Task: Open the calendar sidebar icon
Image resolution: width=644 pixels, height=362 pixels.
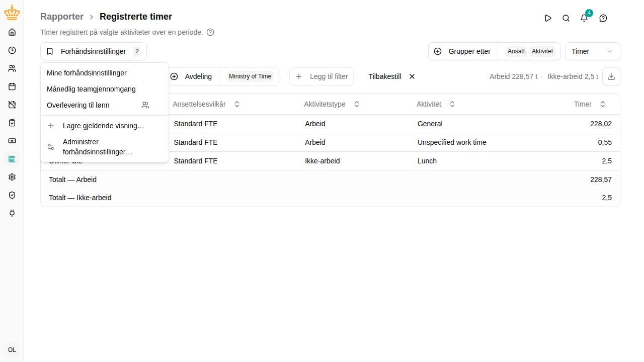Action: 12,86
